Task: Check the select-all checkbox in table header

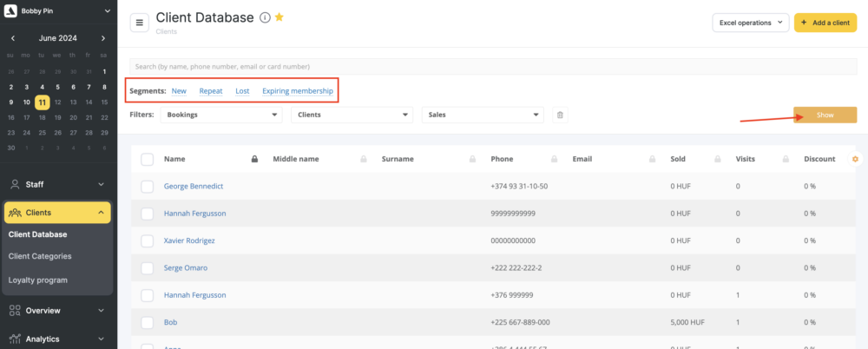Action: (x=148, y=160)
